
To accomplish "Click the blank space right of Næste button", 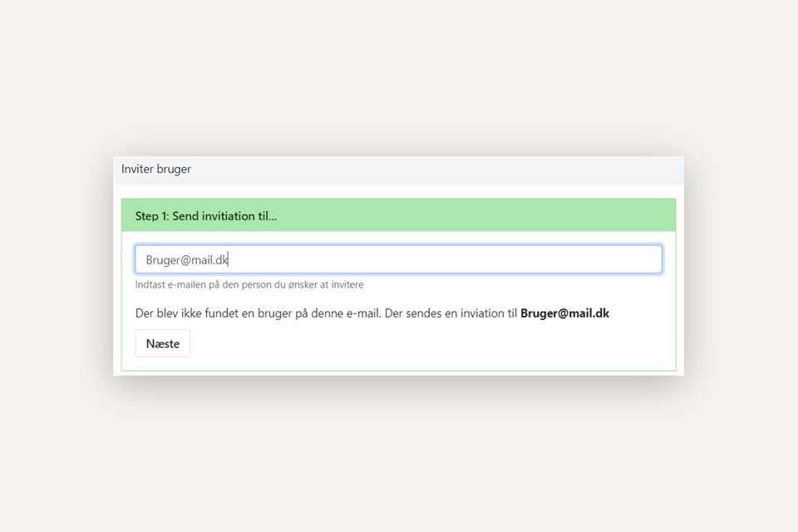I will tap(416, 343).
